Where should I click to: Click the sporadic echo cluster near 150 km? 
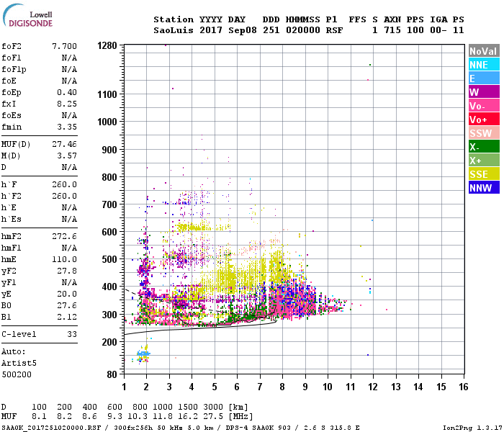click(x=143, y=354)
